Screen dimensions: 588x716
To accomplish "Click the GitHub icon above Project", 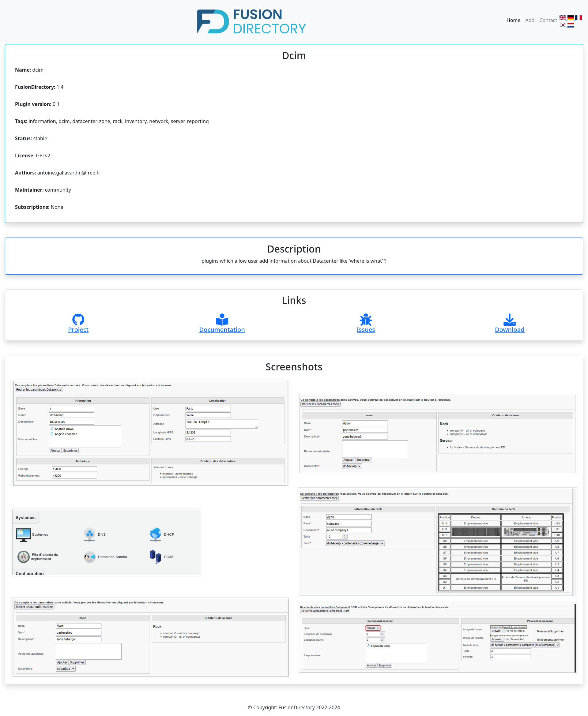I will [78, 319].
